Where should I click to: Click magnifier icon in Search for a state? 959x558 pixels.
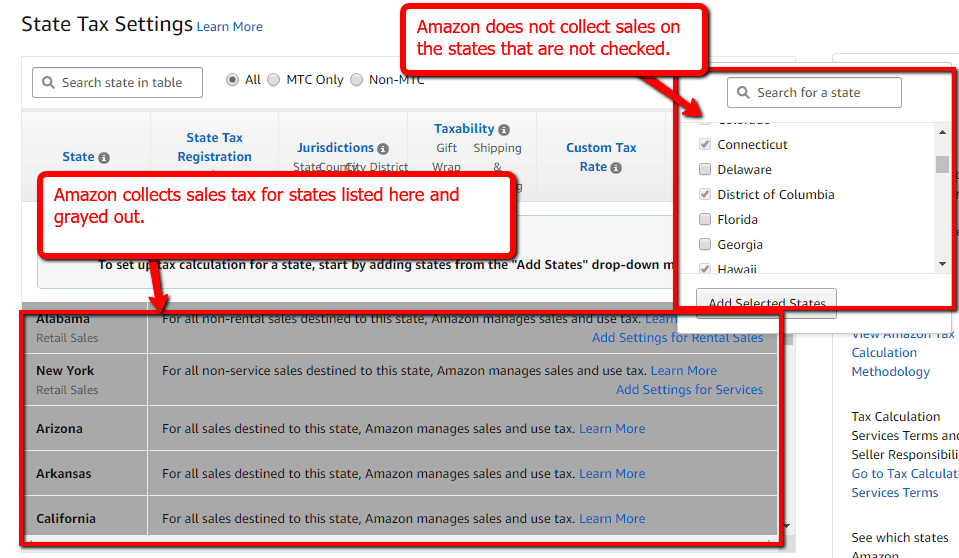click(x=743, y=92)
